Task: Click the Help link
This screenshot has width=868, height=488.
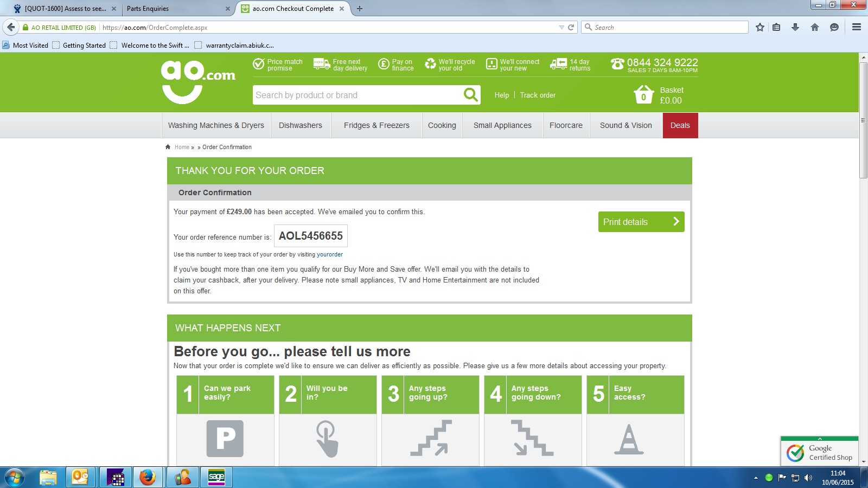Action: tap(502, 95)
